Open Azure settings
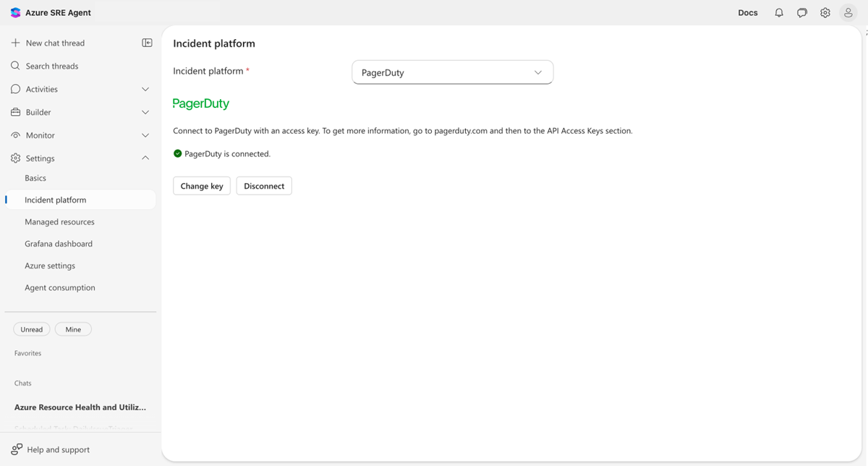868x466 pixels. pyautogui.click(x=50, y=266)
